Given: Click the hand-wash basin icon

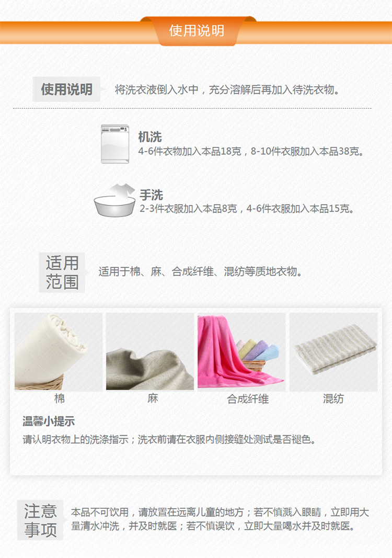Looking at the screenshot, I should coord(114,200).
